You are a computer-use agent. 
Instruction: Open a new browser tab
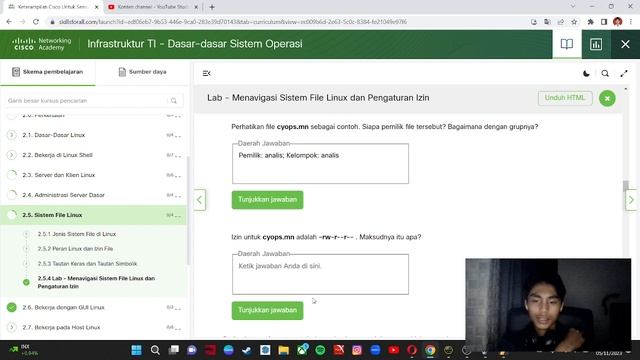(x=212, y=7)
